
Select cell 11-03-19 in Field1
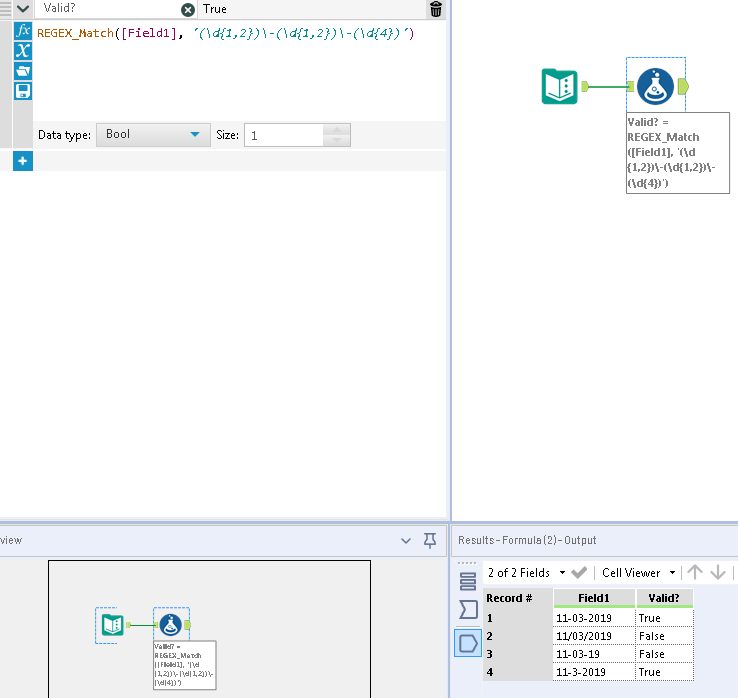(594, 654)
